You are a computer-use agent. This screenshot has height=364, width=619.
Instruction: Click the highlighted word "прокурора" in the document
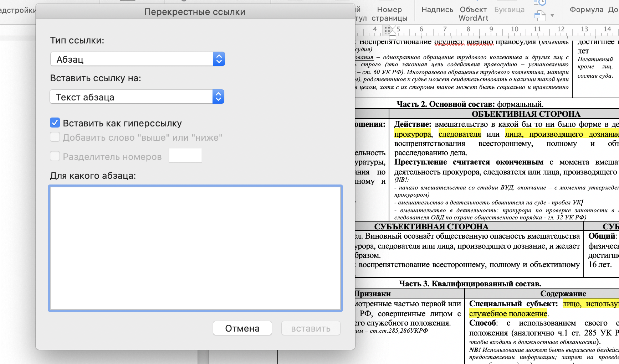tap(413, 134)
